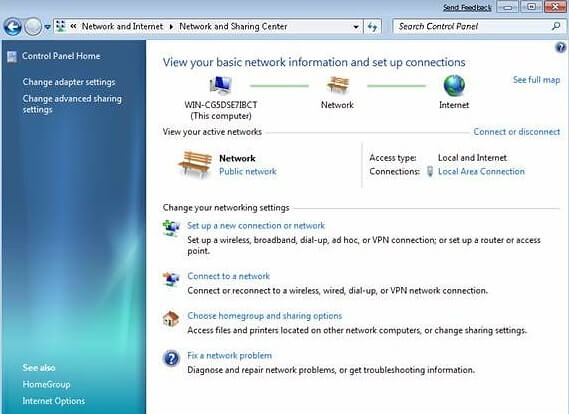This screenshot has height=414, width=569.
Task: Click Send Feedback link in title bar
Action: [x=467, y=7]
